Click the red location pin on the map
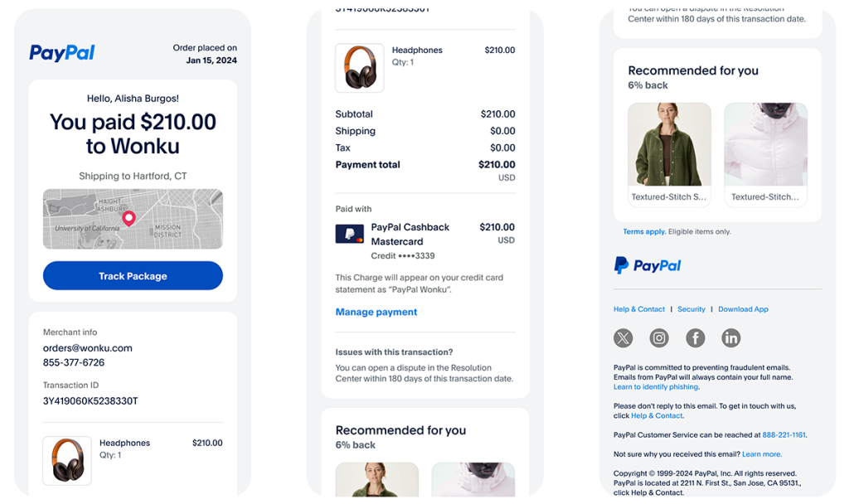 point(129,218)
